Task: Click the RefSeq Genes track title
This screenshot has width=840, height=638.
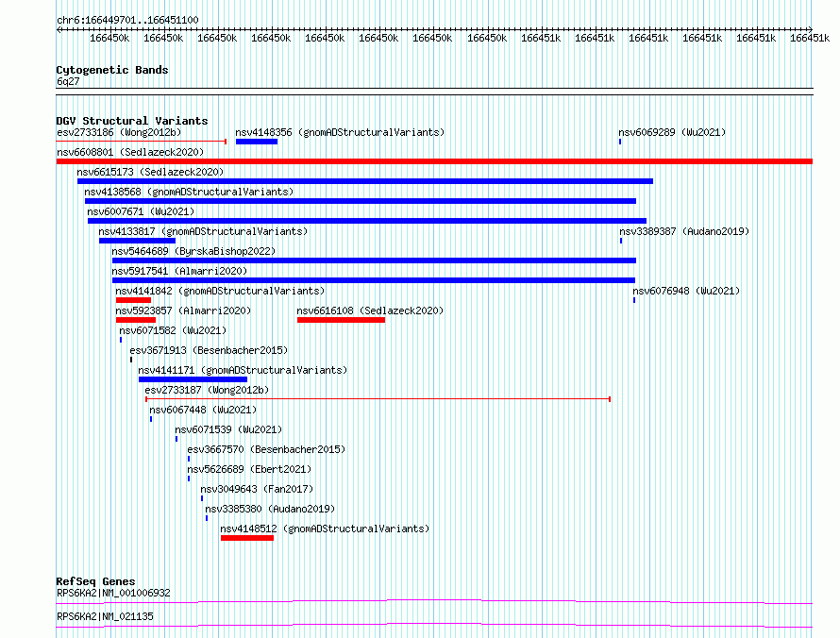Action: point(95,581)
